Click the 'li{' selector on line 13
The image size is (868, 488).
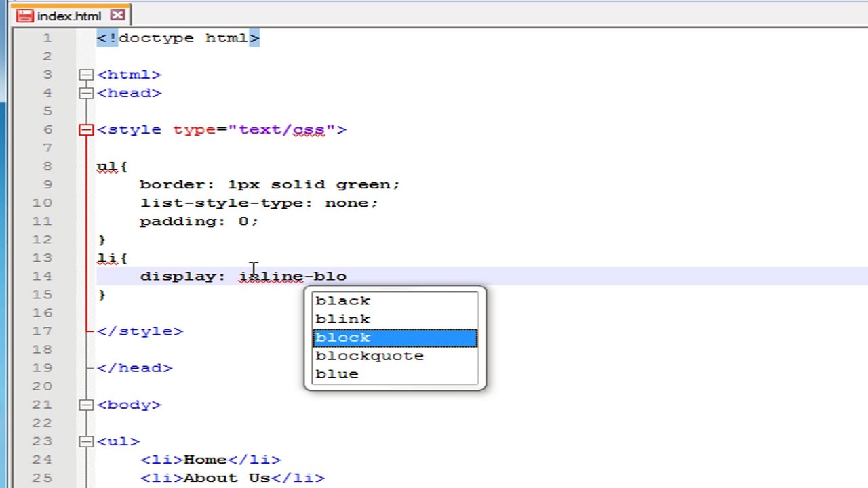click(x=113, y=258)
